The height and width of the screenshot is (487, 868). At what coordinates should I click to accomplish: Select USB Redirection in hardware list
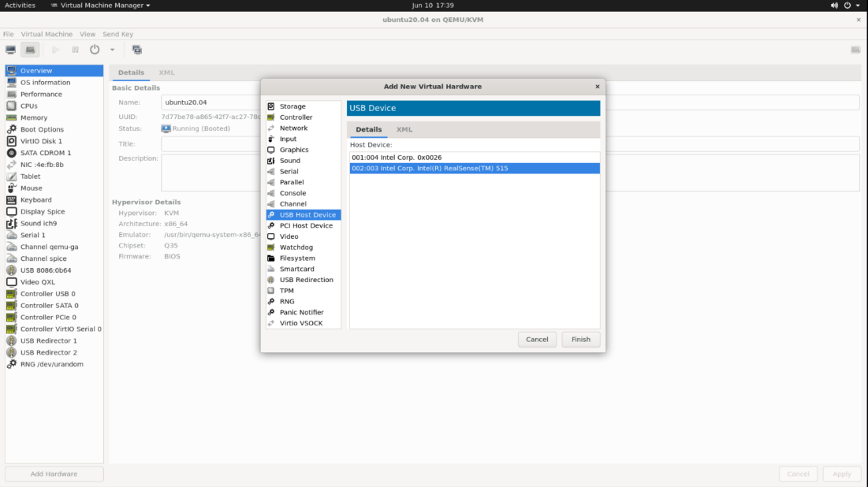(304, 280)
